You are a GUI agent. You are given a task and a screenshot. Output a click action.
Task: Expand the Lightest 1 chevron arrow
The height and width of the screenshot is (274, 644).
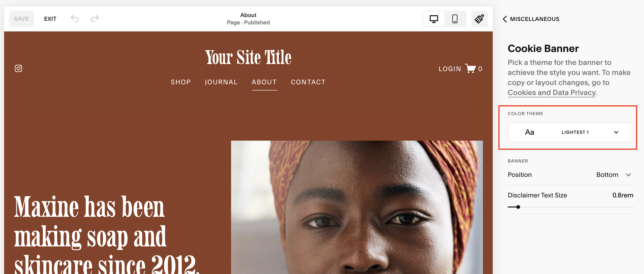(616, 132)
